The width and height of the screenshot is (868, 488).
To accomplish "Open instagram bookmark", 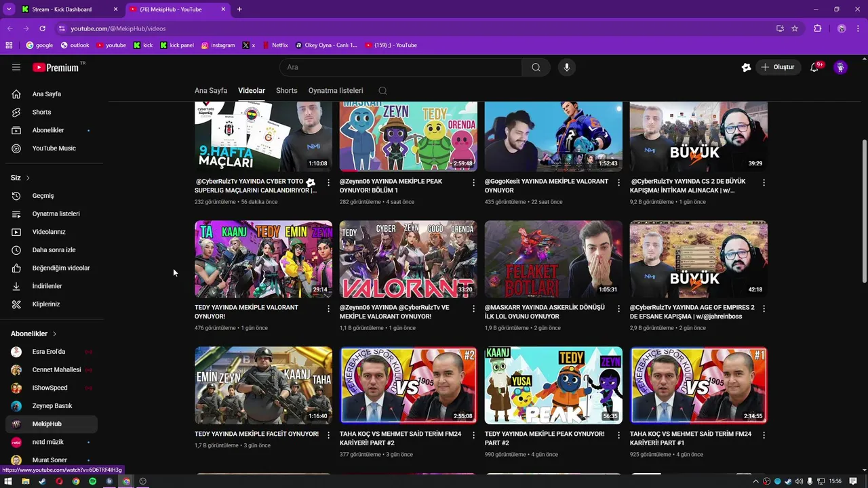I will click(x=218, y=45).
